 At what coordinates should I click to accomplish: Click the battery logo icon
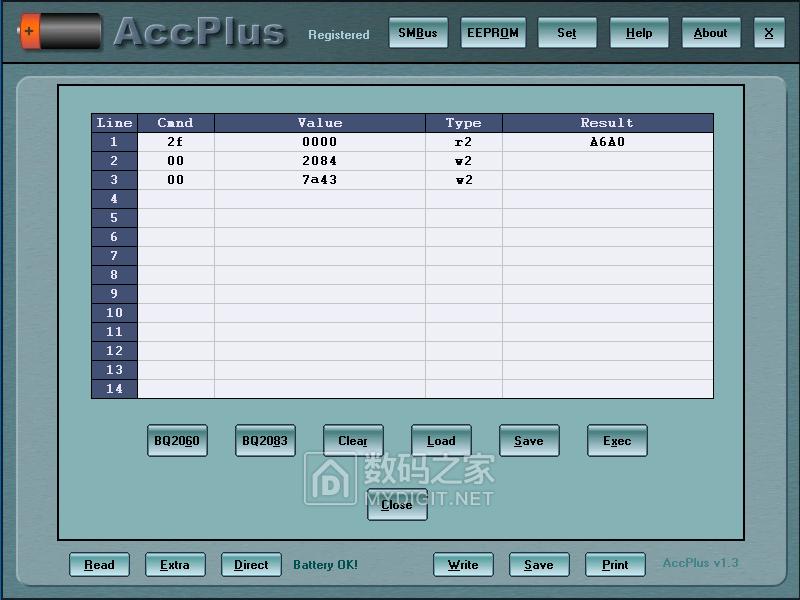59,32
